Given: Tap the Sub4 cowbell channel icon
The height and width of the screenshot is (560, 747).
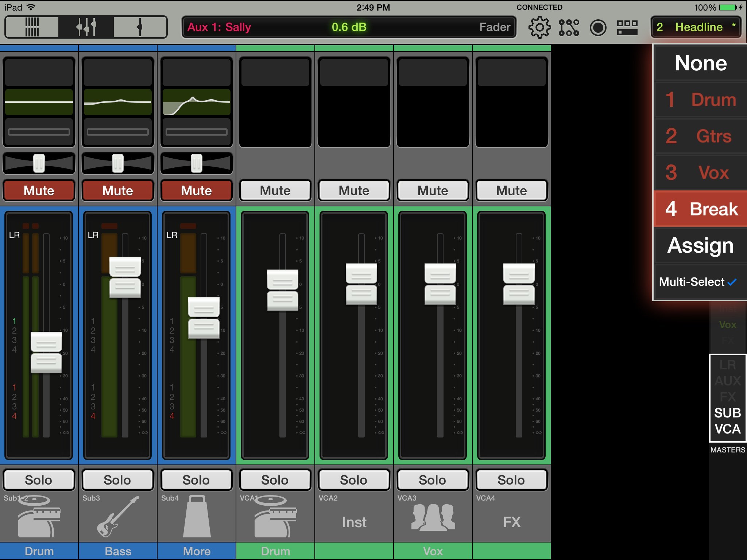Looking at the screenshot, I should (x=197, y=517).
